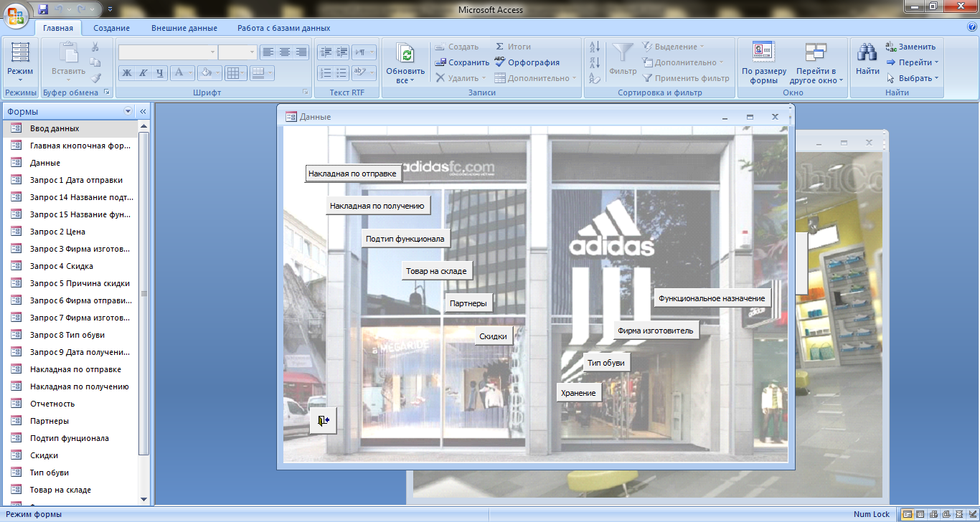
Task: Open the Выбрать select dropdown
Action: pos(913,78)
